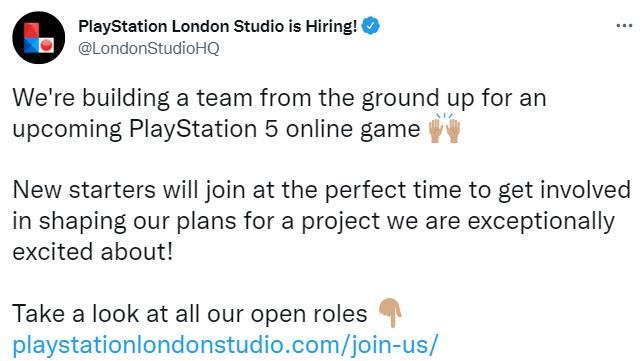
Task: Click the red rectangle in the studio logo
Action: [x=31, y=30]
